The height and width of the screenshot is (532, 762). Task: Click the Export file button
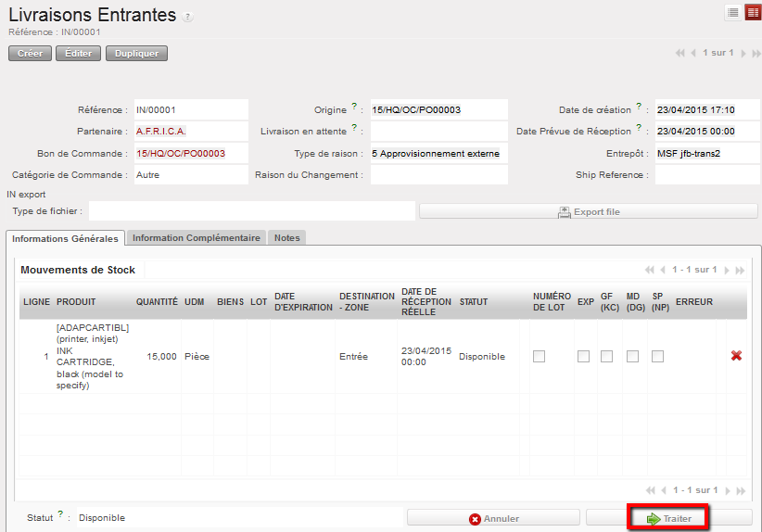pos(588,211)
